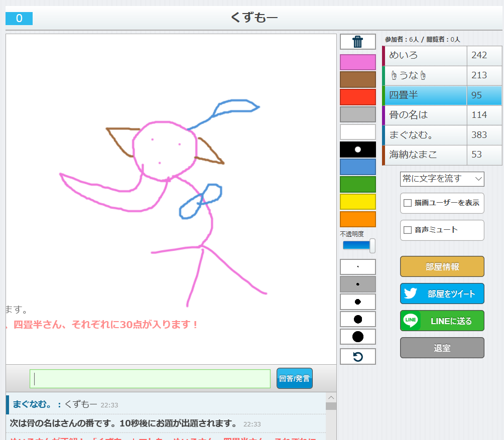Screen dimensions: 504x440
Task: Click the trash can clear-canvas icon
Action: (x=358, y=42)
